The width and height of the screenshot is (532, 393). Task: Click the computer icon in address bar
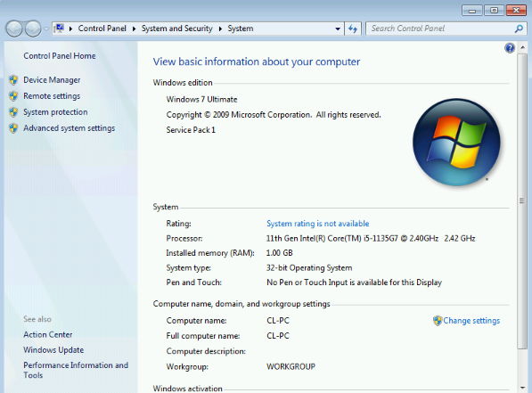point(60,29)
